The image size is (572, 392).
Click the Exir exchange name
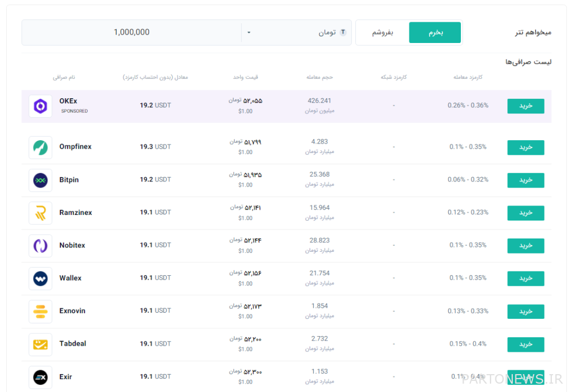pos(66,377)
